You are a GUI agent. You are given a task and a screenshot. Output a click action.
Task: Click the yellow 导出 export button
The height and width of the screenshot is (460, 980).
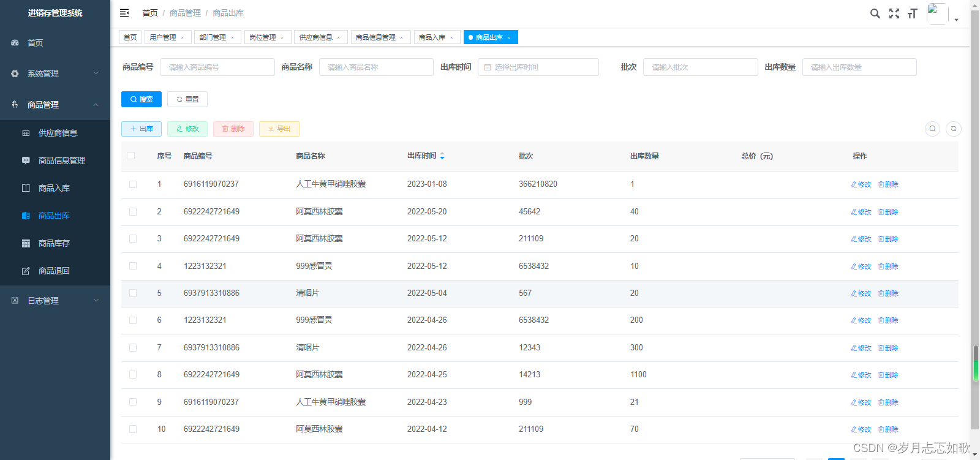[x=279, y=129]
